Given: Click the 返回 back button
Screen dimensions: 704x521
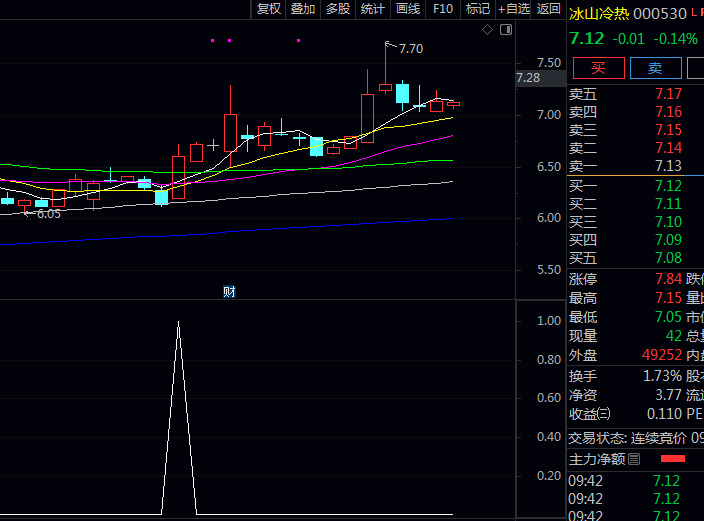Looking at the screenshot, I should (x=548, y=9).
